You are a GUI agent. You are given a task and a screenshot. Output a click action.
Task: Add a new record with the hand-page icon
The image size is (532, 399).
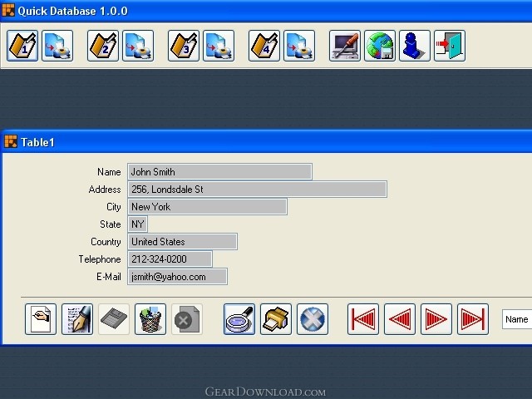[x=41, y=319]
